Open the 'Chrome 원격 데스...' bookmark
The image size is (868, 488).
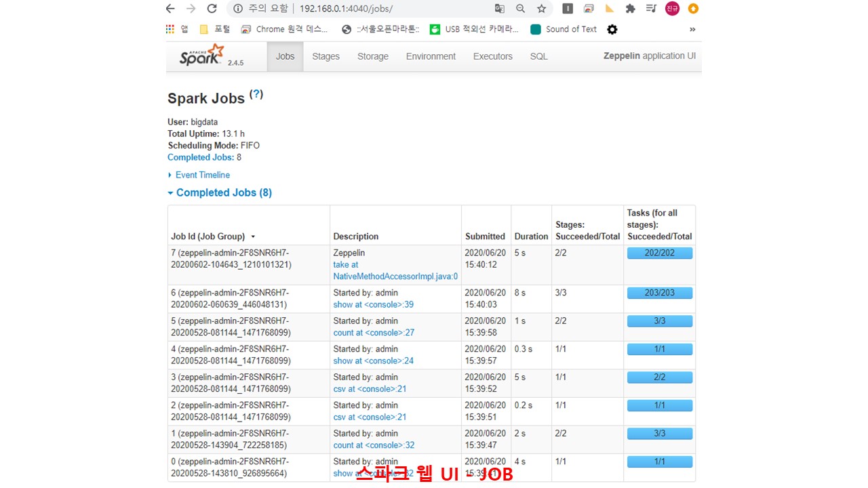283,29
